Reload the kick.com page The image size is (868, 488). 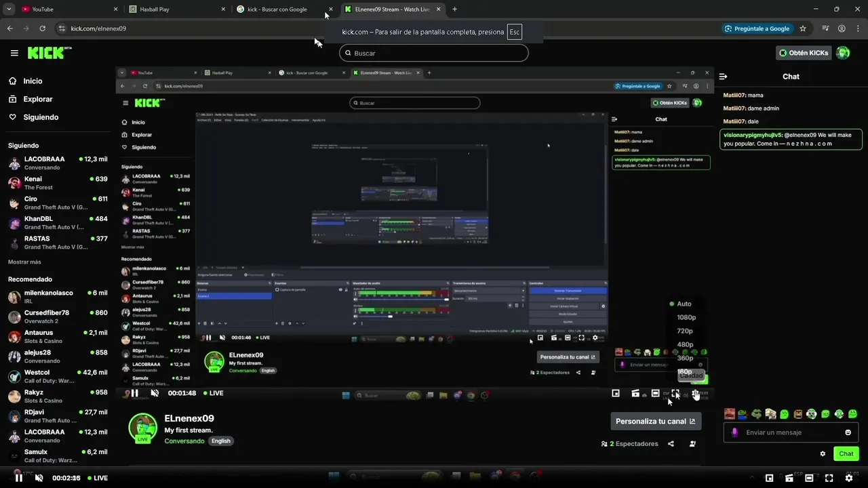point(42,28)
